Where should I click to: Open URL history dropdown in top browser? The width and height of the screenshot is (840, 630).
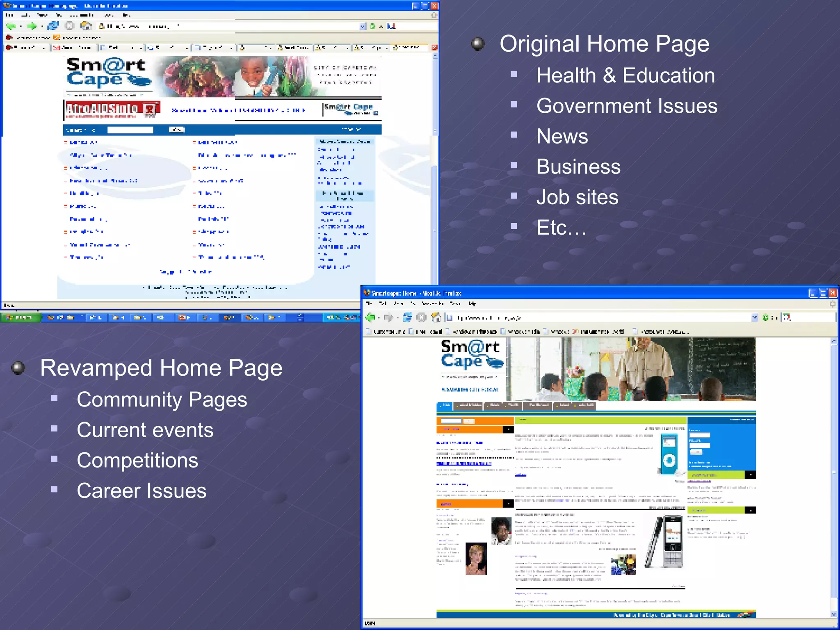tap(363, 26)
